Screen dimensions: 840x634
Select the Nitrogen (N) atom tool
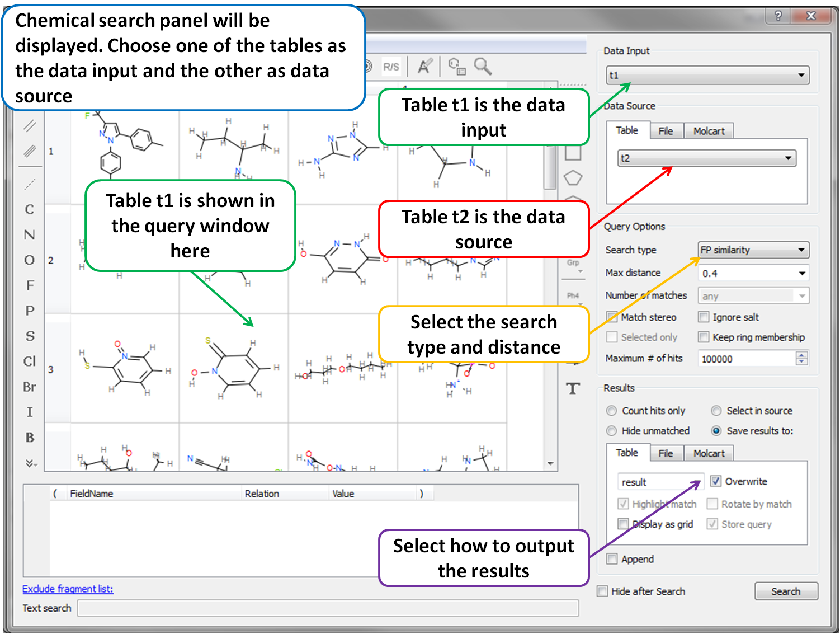(x=30, y=235)
